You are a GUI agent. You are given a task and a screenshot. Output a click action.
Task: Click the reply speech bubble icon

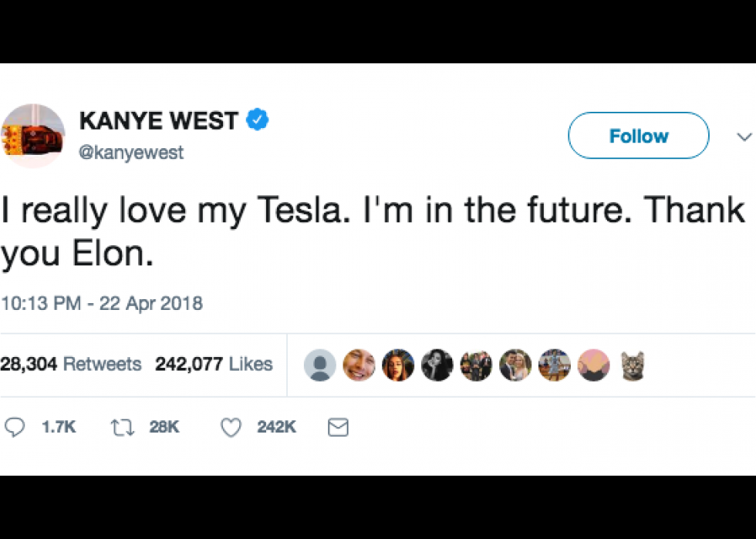pos(15,427)
